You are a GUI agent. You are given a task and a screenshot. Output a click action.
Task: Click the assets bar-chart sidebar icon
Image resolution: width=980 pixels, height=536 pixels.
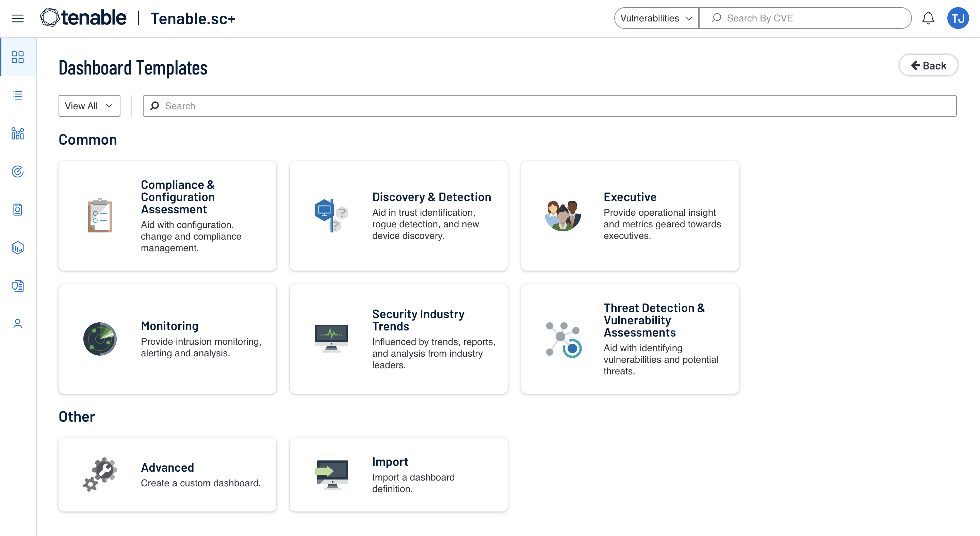tap(17, 133)
